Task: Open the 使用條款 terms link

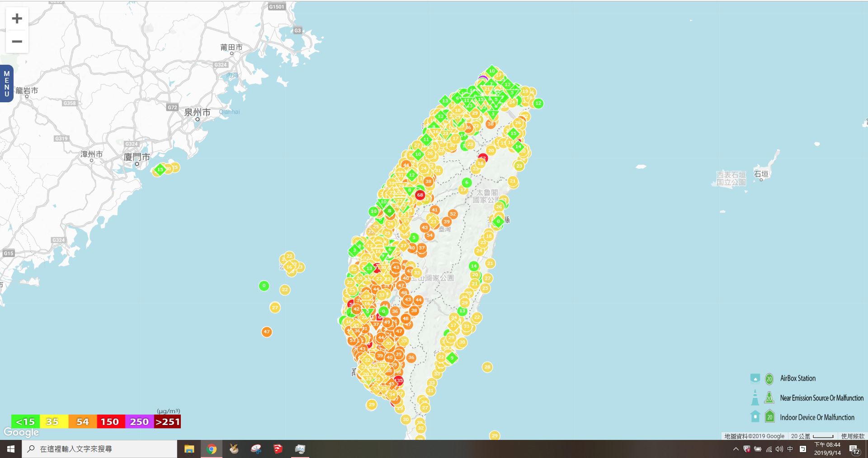Action: point(853,436)
